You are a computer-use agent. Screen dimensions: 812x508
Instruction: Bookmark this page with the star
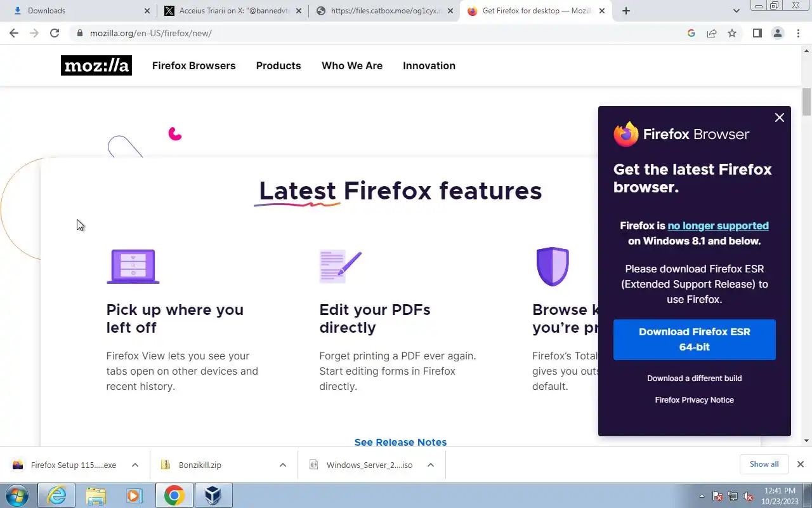point(732,33)
